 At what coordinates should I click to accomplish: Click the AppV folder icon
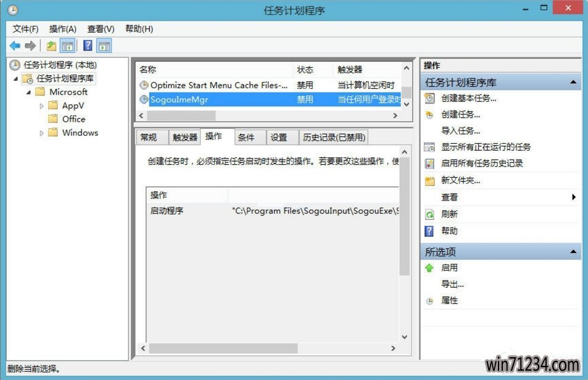click(53, 105)
